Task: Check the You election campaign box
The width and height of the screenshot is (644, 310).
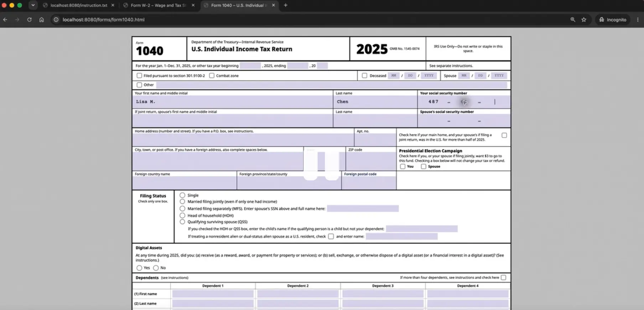Action: pyautogui.click(x=402, y=166)
